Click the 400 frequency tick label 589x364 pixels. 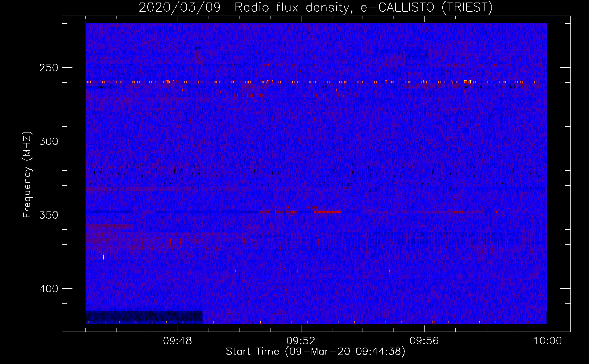point(48,289)
